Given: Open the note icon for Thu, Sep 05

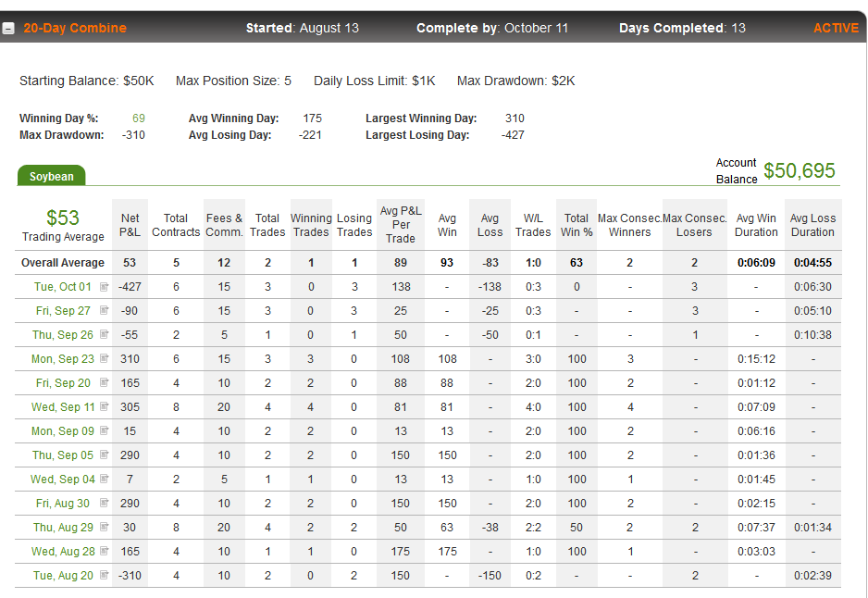Looking at the screenshot, I should click(104, 455).
